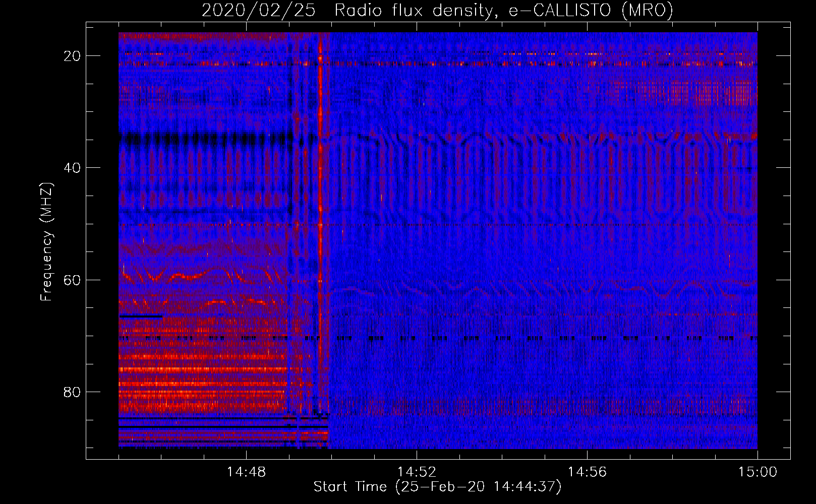The width and height of the screenshot is (816, 504).
Task: Click the plot title '2020/02/25 Radio flux density, e-CALLISTO (MRO)'
Action: click(x=437, y=11)
